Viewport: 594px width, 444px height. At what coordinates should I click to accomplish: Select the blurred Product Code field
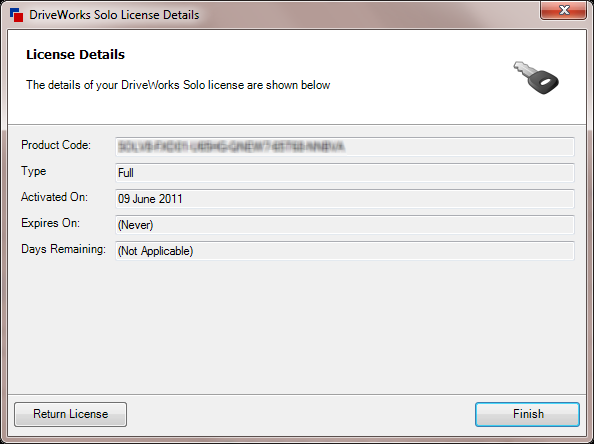pyautogui.click(x=345, y=147)
